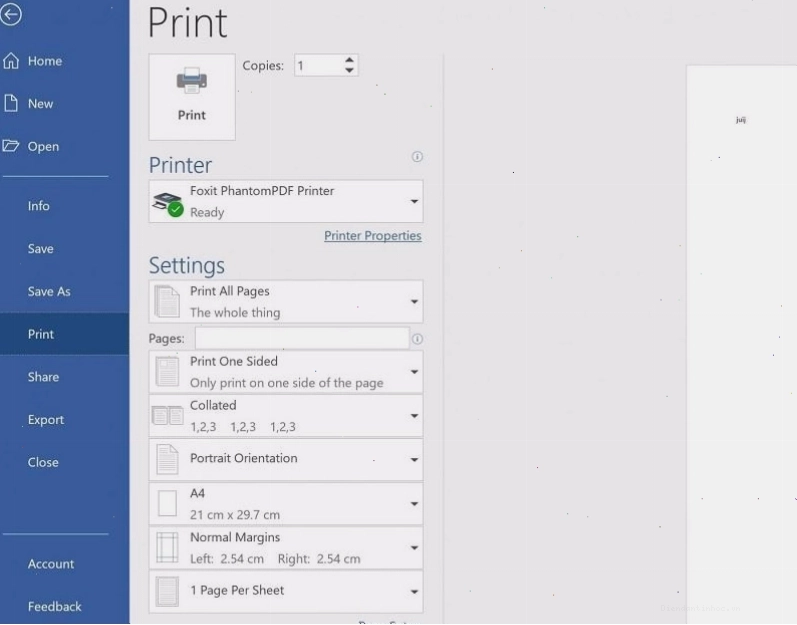Click the Open folder icon
This screenshot has width=797, height=625.
click(x=11, y=146)
